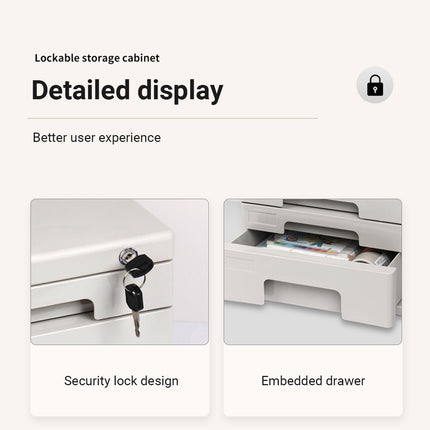
Task: Click the "Detailed display" heading
Action: click(127, 90)
